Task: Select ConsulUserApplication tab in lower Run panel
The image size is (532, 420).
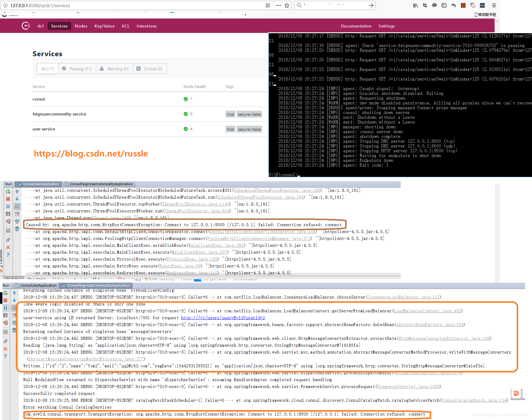Action: [36, 285]
